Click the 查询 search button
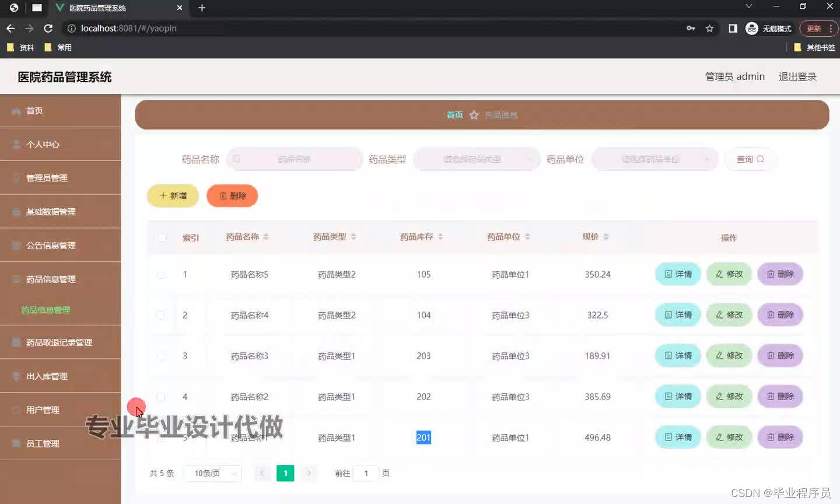 coord(751,159)
